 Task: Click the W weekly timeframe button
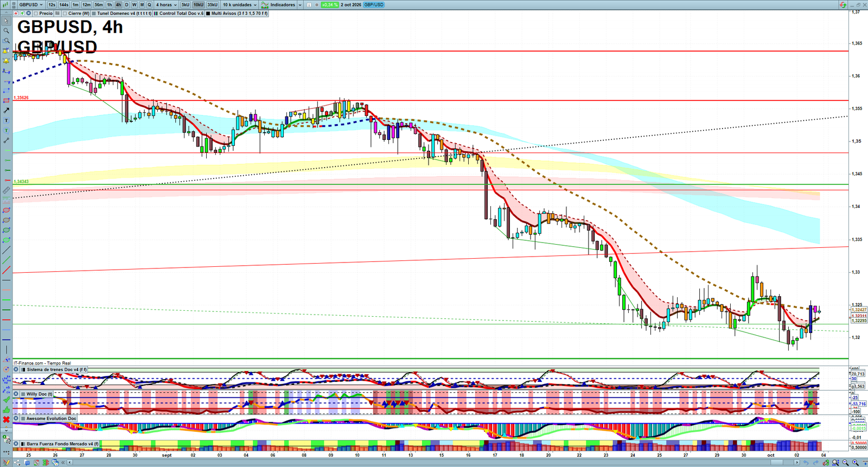tap(135, 5)
